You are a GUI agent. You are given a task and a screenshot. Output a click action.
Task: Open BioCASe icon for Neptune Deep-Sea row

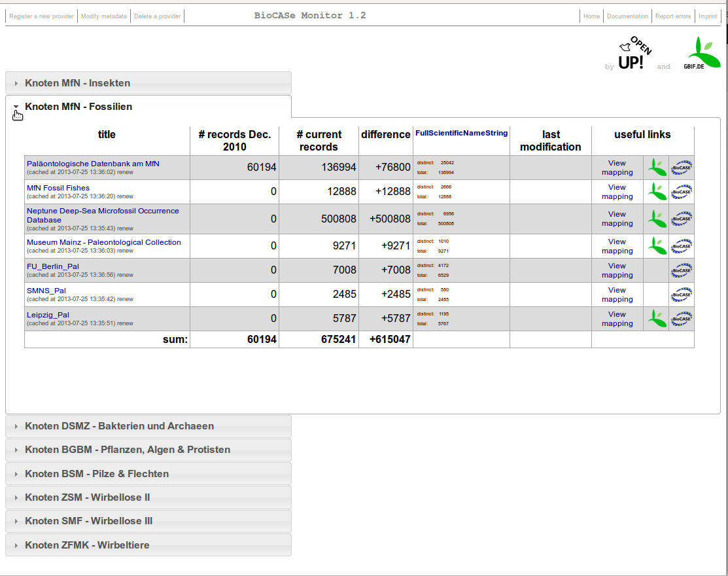(x=682, y=219)
